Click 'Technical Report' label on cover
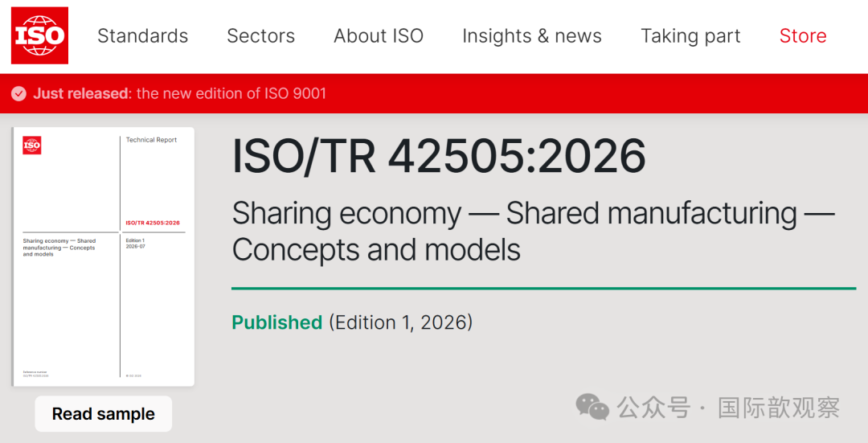868x443 pixels. point(151,140)
